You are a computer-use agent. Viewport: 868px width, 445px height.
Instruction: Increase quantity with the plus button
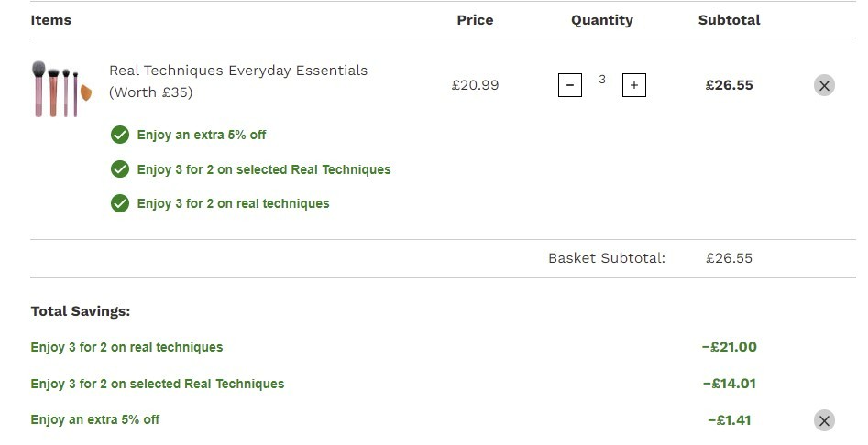pyautogui.click(x=634, y=85)
